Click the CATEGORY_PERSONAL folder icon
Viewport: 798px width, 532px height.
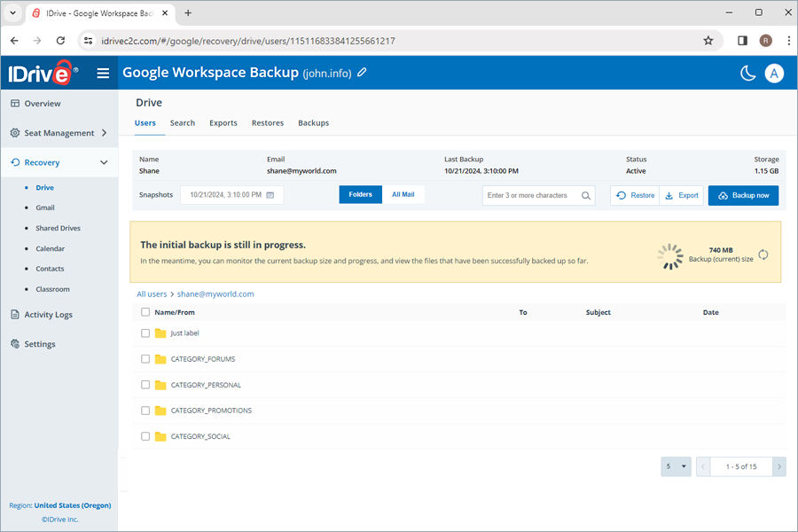pyautogui.click(x=160, y=385)
